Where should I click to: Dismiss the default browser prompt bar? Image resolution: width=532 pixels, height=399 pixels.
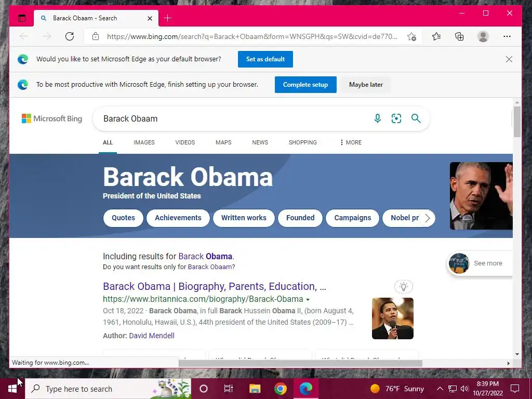click(509, 59)
